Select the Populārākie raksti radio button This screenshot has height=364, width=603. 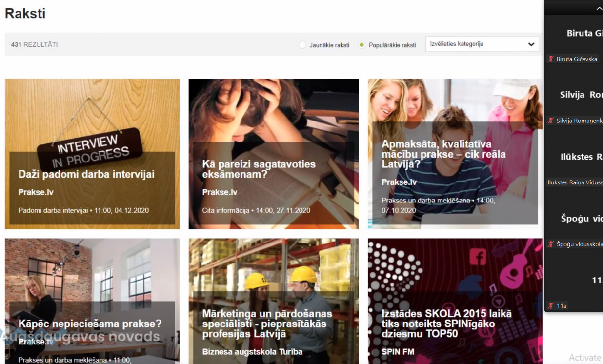[x=362, y=45]
